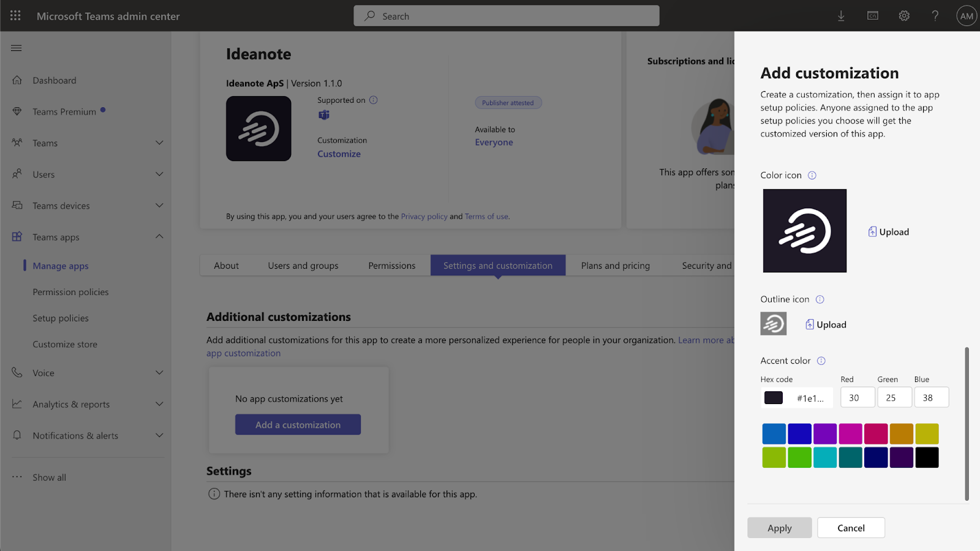Click the Customize link
This screenshot has width=980, height=551.
(x=339, y=154)
